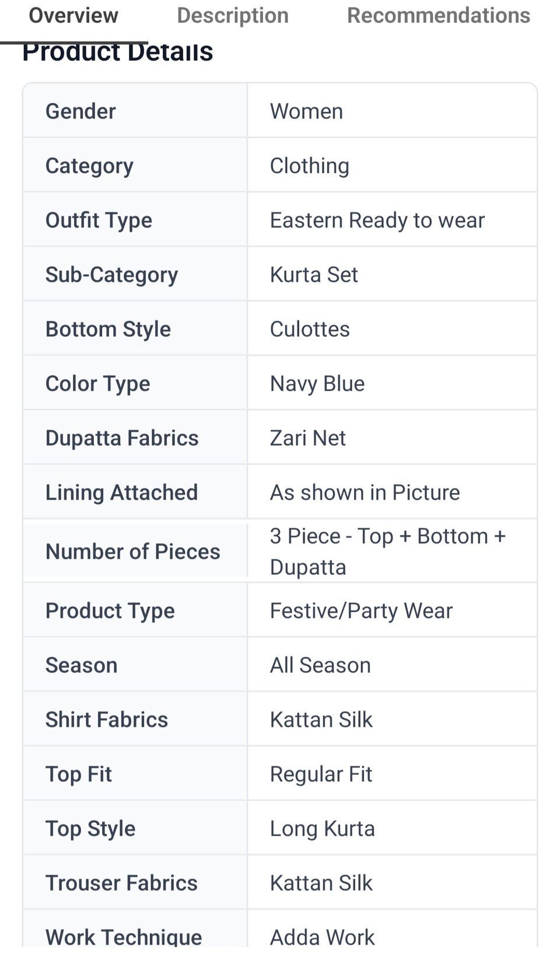Tap the Regular Fit value

(321, 774)
